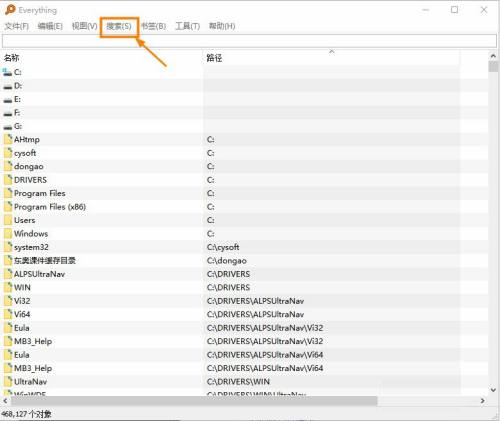Click the vertical scrollbar down arrow

click(x=493, y=389)
